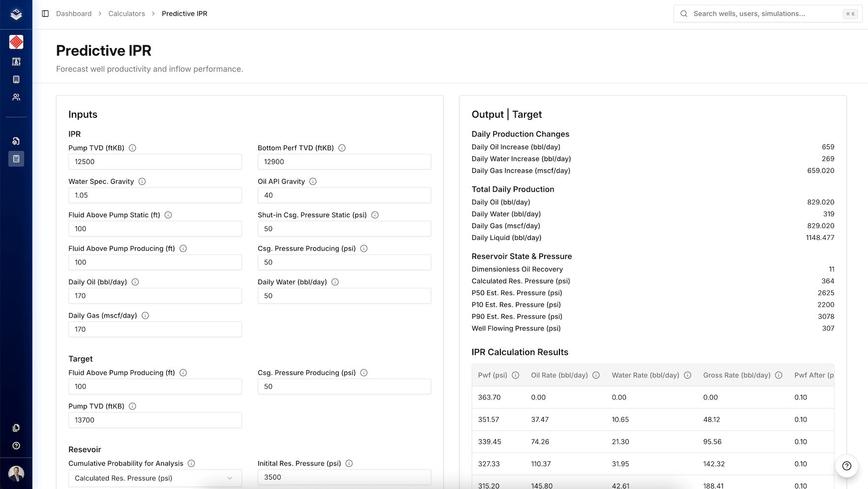Open the Wells section via the derrick icon

(16, 62)
